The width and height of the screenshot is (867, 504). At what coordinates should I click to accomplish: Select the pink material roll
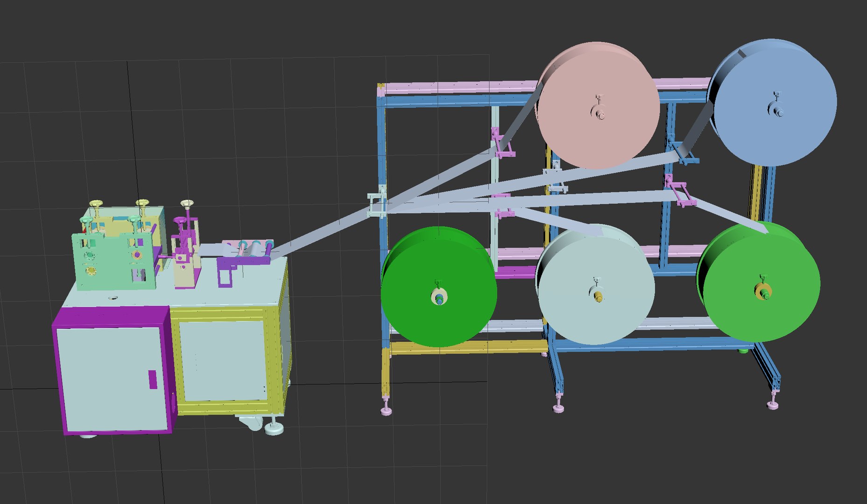coord(598,105)
